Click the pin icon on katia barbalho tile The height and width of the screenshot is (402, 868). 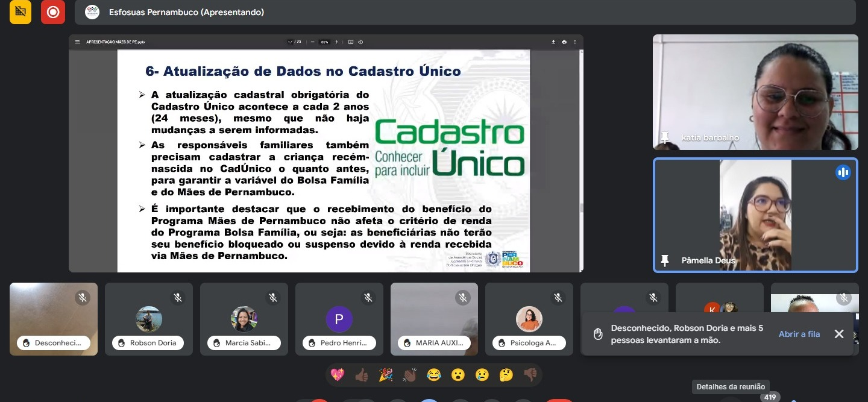[x=665, y=138]
